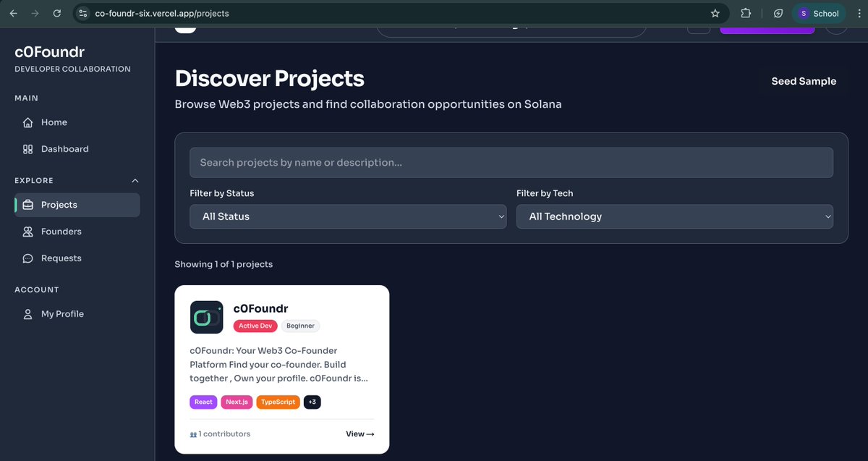Screen dimensions: 868x461
Task: Open Dashboard in the sidebar
Action: tap(77, 149)
